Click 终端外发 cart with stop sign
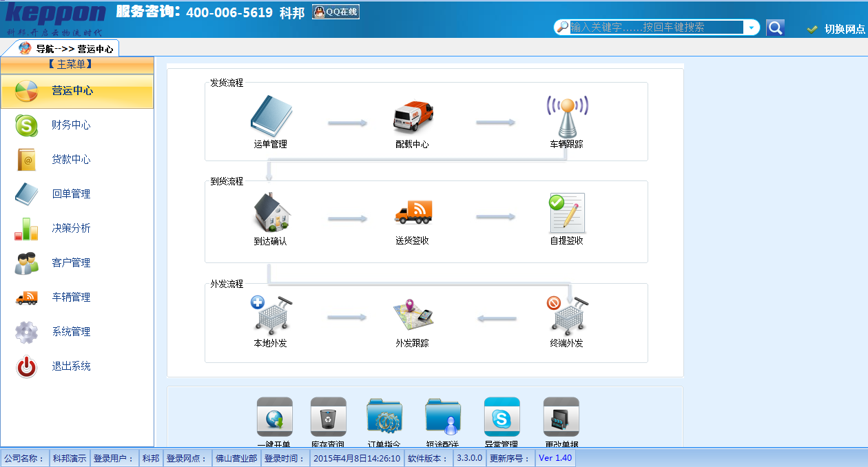Screen dimensions: 868x467 point(566,315)
